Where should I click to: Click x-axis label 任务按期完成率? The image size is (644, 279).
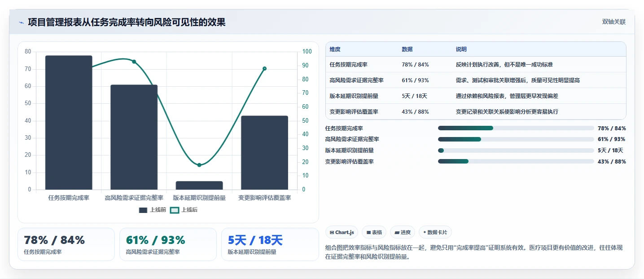tap(69, 198)
